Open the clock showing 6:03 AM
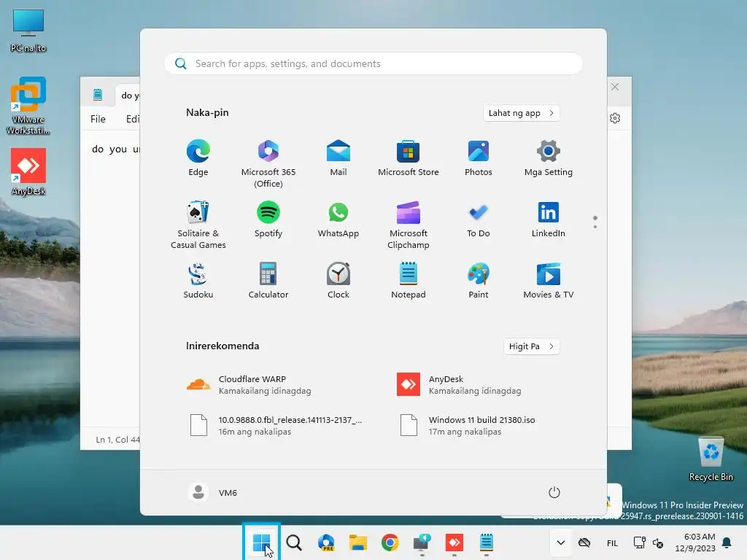 694,542
